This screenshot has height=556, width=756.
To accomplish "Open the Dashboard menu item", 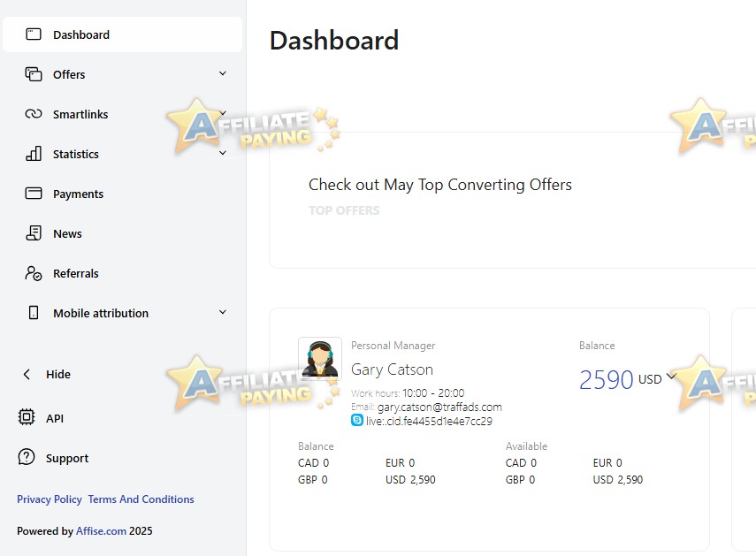I will point(123,34).
